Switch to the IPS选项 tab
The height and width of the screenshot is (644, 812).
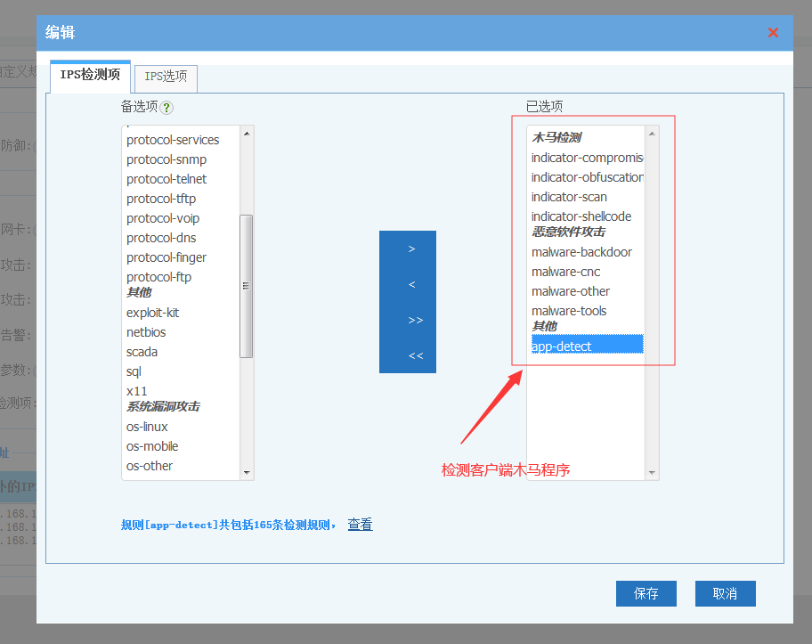(x=166, y=77)
